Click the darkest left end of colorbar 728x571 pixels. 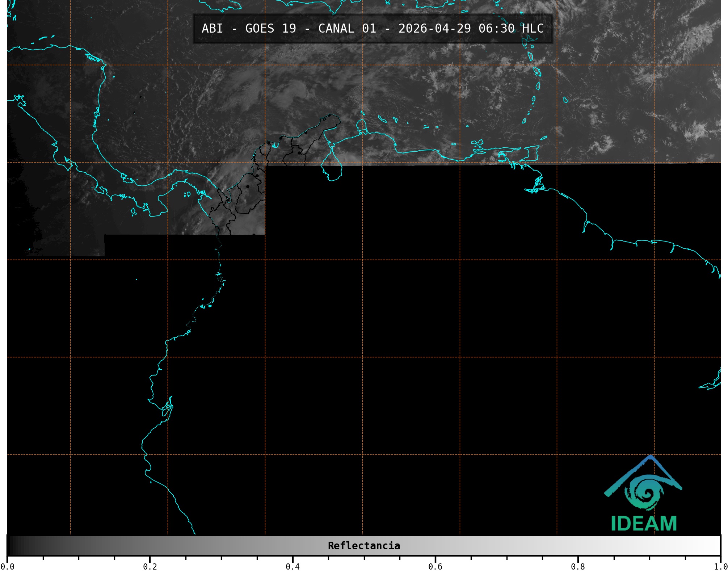[x=11, y=546]
